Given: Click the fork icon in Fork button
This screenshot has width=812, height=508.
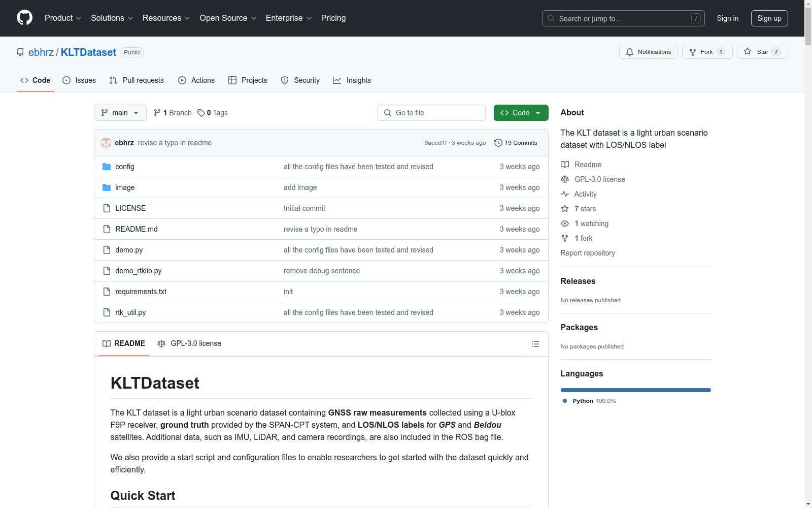Looking at the screenshot, I should coord(693,52).
